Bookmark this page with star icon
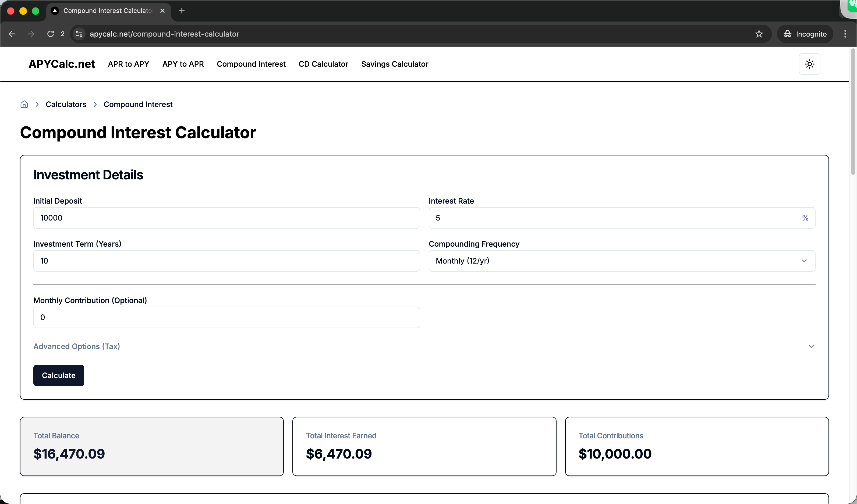 pos(759,34)
